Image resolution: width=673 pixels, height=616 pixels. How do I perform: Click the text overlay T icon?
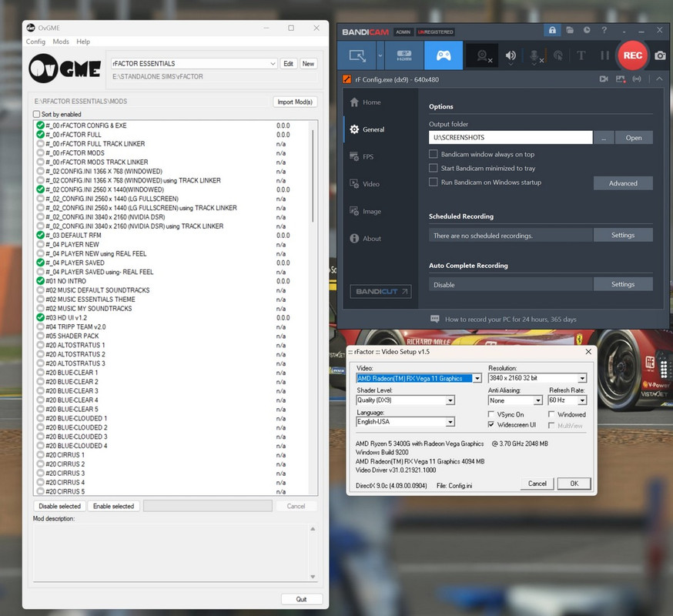tap(581, 55)
